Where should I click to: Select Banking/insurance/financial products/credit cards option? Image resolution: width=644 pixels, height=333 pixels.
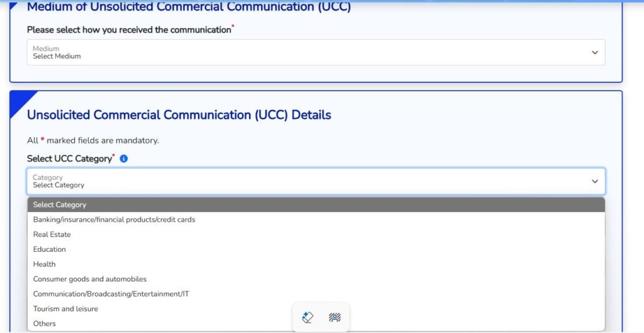(114, 220)
